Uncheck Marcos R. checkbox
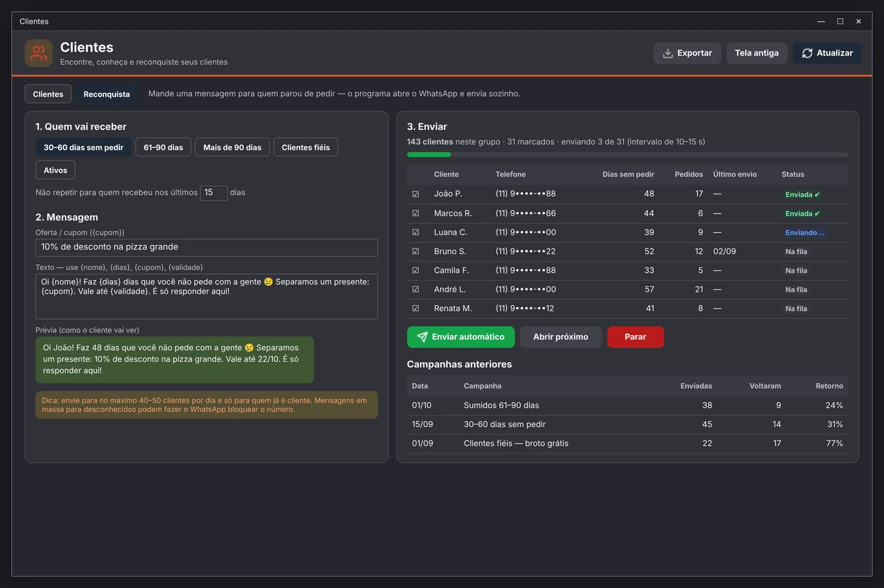 [415, 213]
